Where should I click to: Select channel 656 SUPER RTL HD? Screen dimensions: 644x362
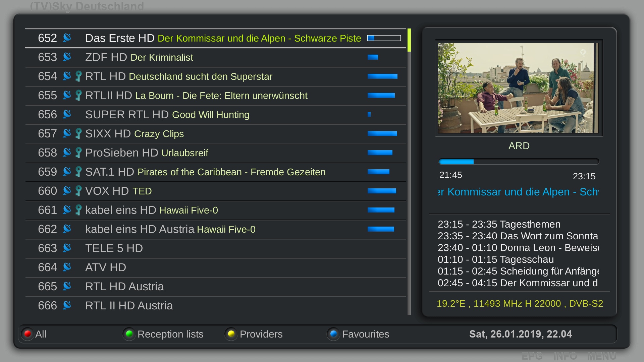[x=215, y=115]
